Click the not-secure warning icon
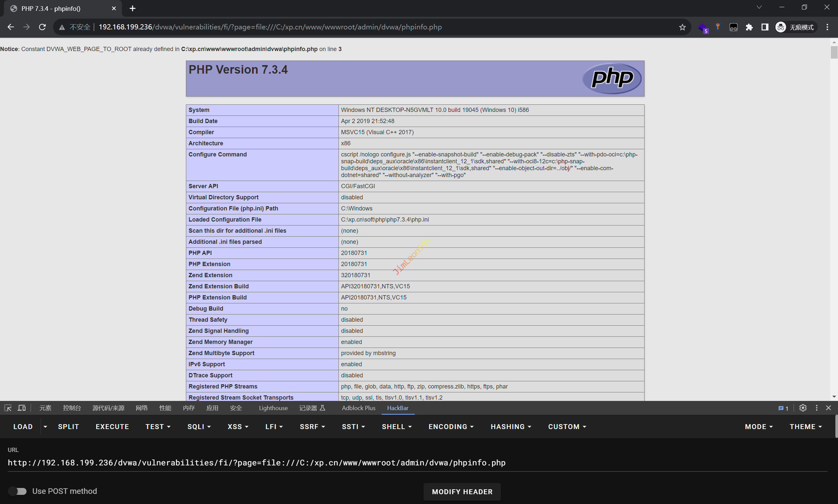 pyautogui.click(x=62, y=27)
